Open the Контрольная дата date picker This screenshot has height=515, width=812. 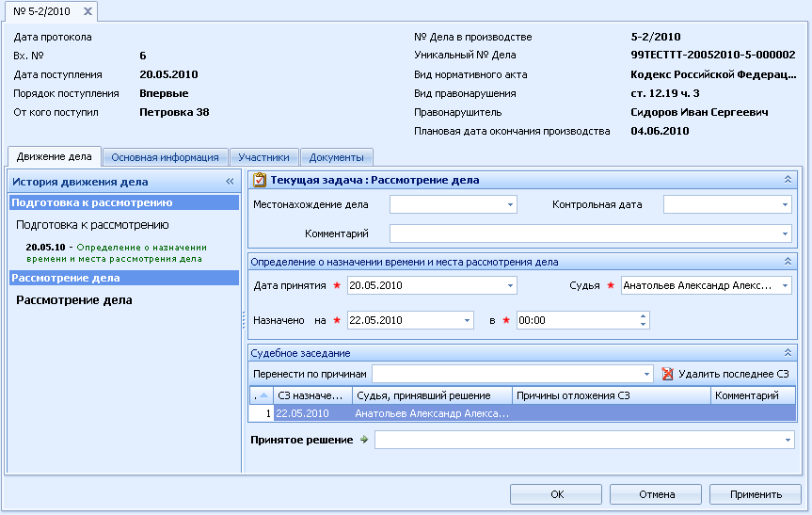785,204
